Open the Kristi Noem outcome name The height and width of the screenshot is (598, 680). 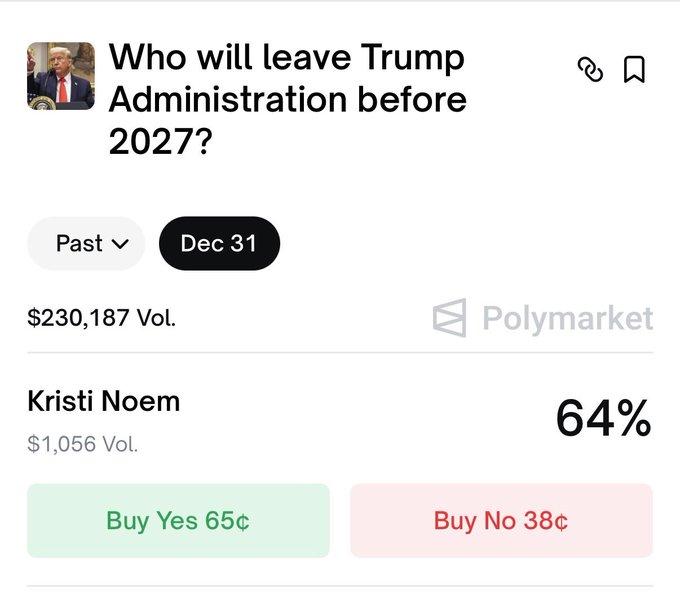[x=104, y=401]
